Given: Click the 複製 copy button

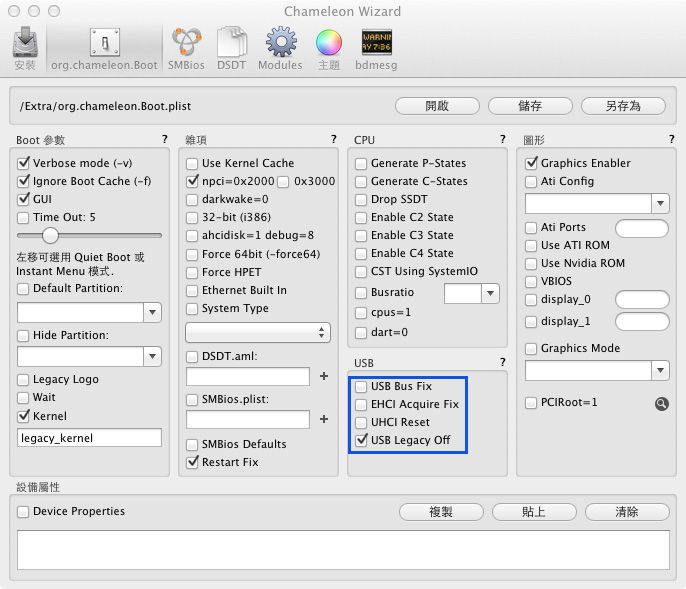Looking at the screenshot, I should 441,512.
